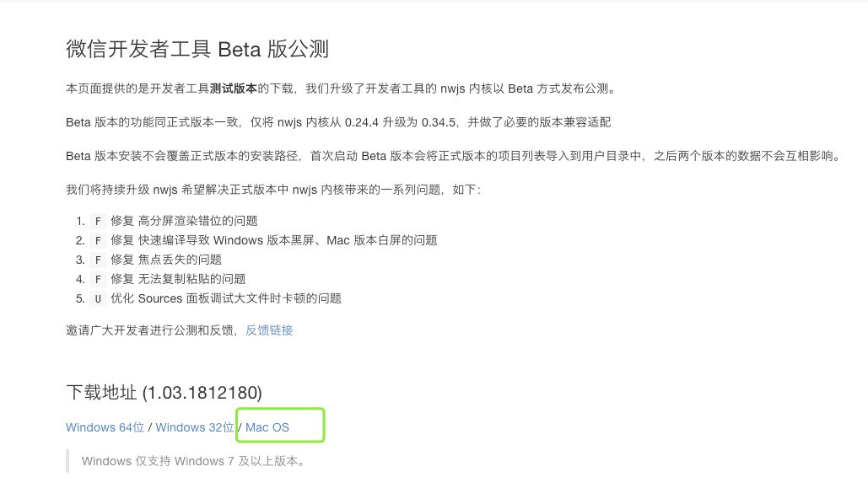Click the F badge beside 快速编译 item
Screen dimensions: 868x488
coord(98,241)
